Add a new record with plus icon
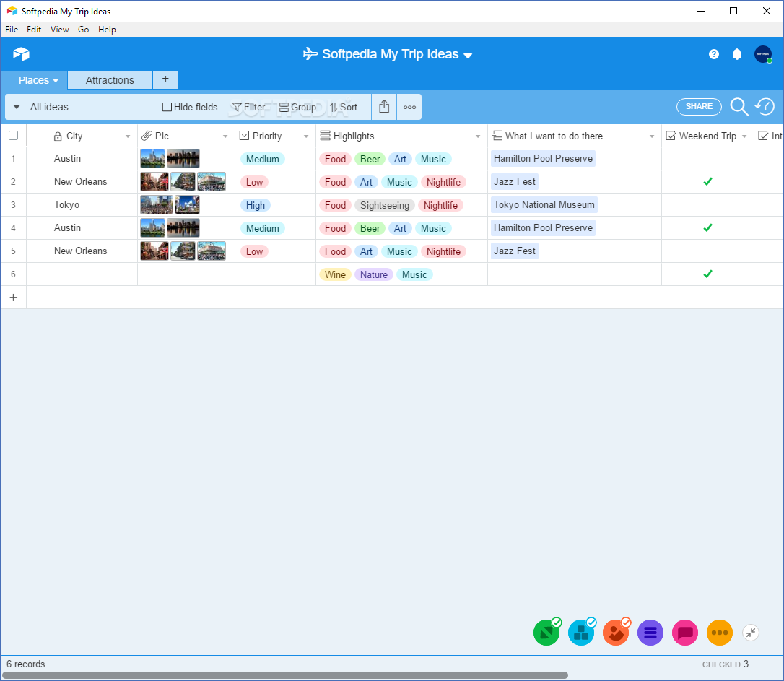Viewport: 784px width, 681px height. [x=14, y=298]
